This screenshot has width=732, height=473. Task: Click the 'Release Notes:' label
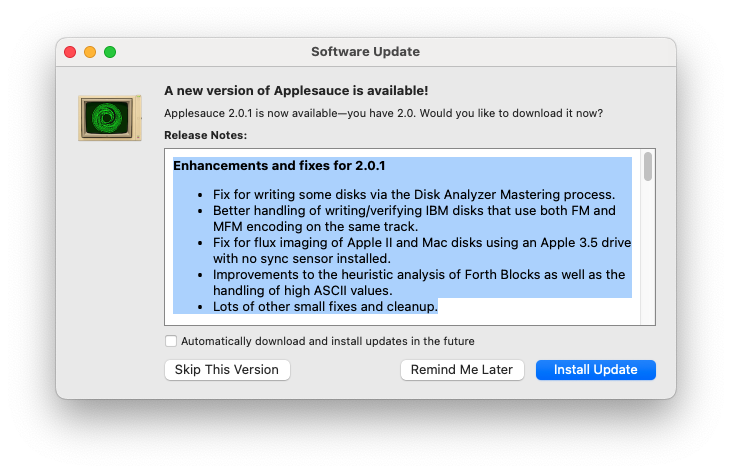click(205, 135)
